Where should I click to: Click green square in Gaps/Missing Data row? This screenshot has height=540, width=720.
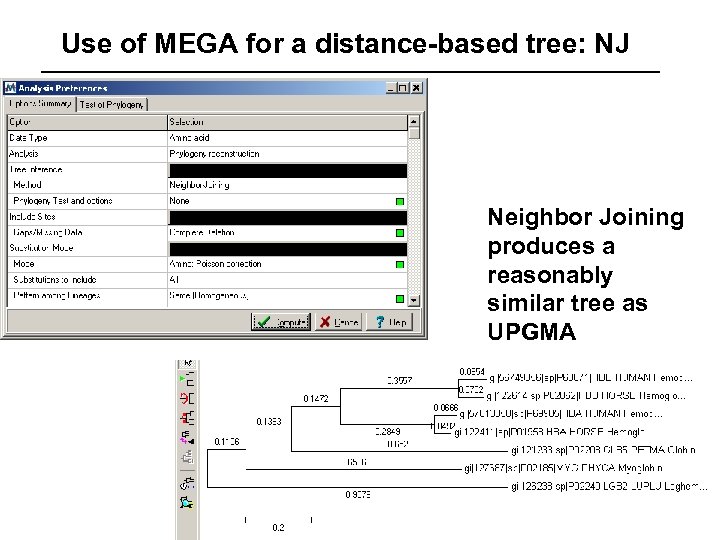pos(400,233)
